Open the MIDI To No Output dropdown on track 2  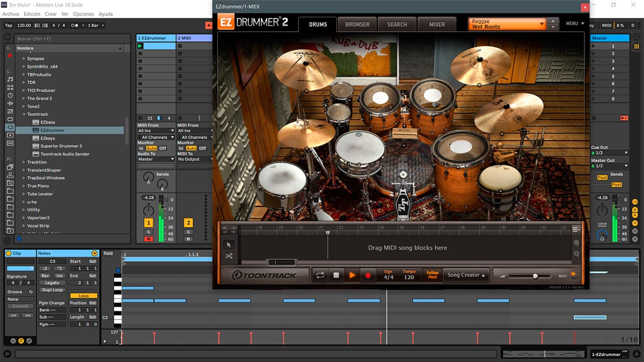coord(195,159)
